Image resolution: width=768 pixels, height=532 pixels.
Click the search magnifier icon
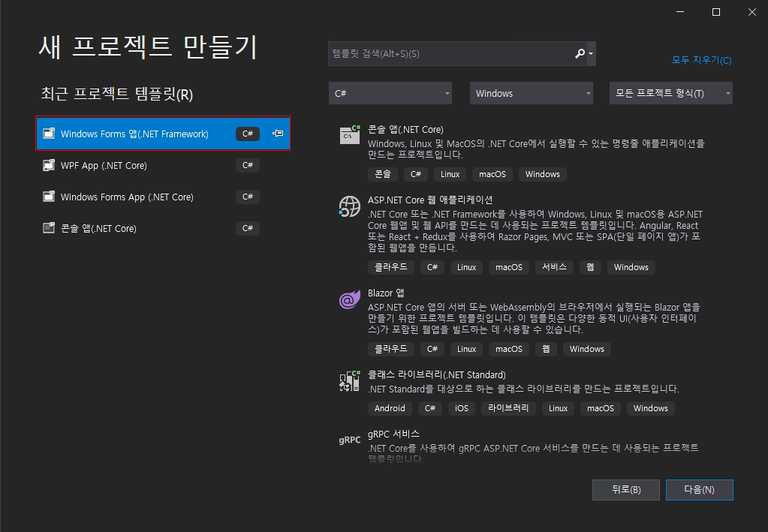(x=580, y=53)
